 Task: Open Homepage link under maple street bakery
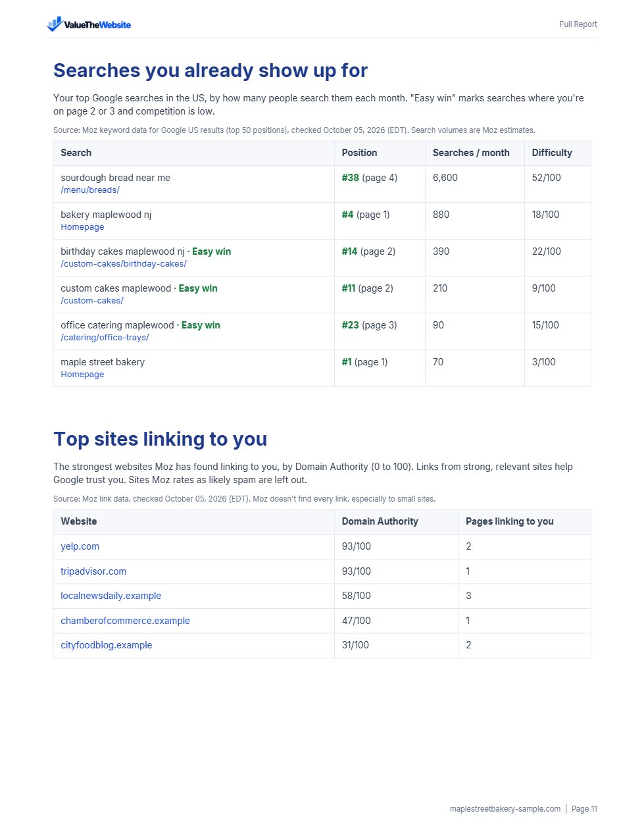pyautogui.click(x=82, y=375)
